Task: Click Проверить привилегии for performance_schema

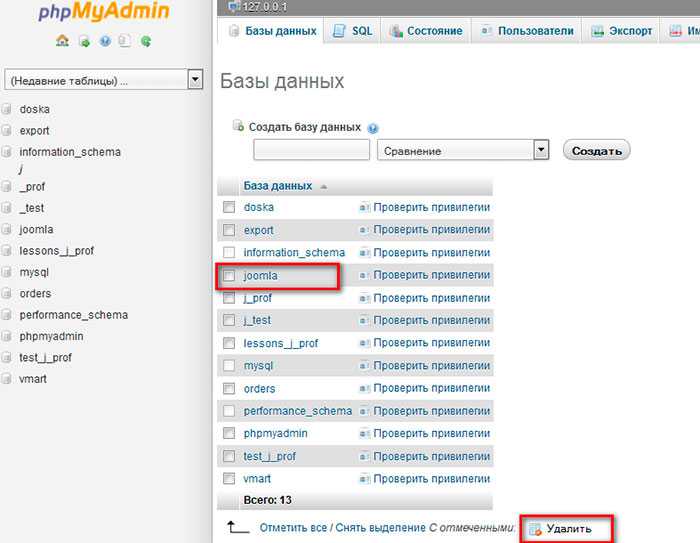Action: [x=431, y=411]
